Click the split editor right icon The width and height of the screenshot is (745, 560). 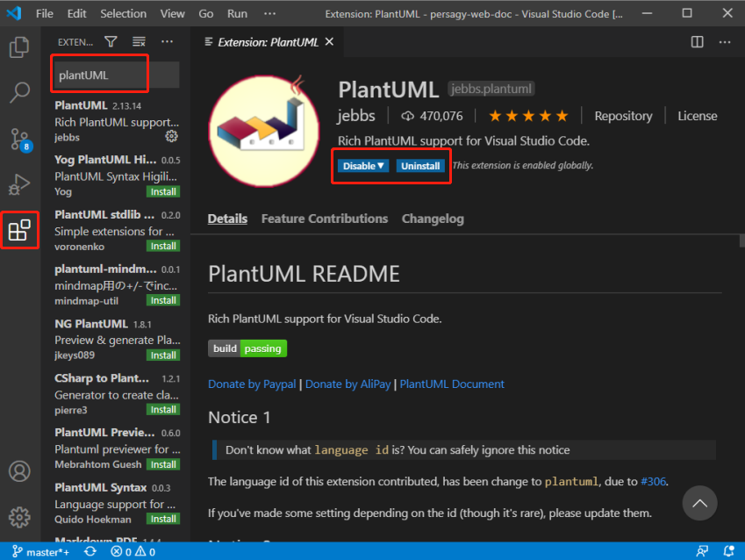pos(697,42)
